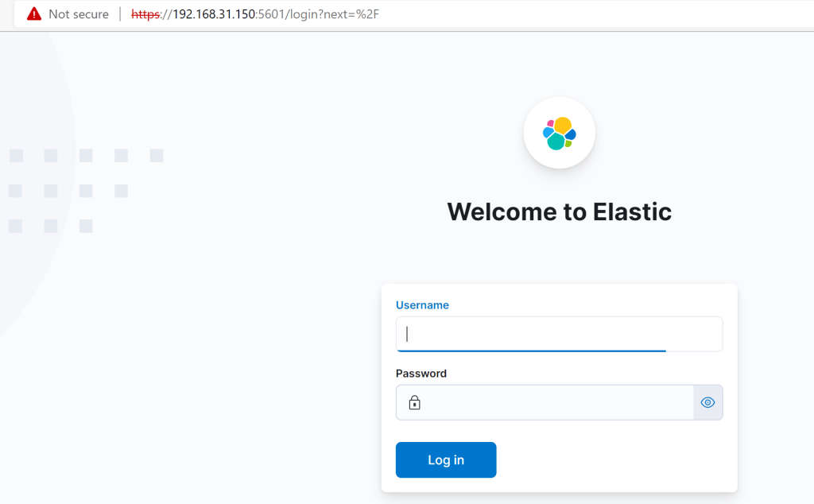Click the lock icon in Password field
Viewport: 814px width, 504px height.
click(414, 403)
